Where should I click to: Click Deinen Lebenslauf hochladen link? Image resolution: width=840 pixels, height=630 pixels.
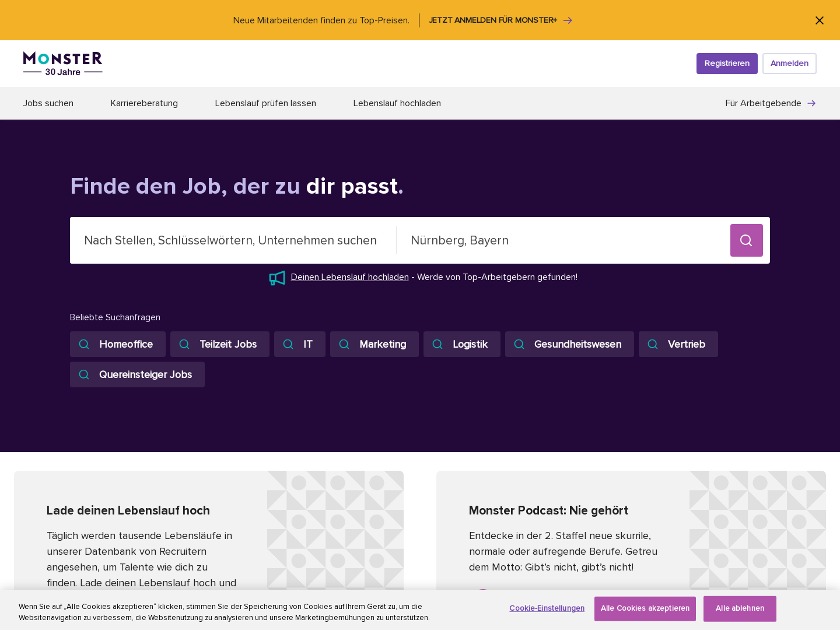[350, 277]
